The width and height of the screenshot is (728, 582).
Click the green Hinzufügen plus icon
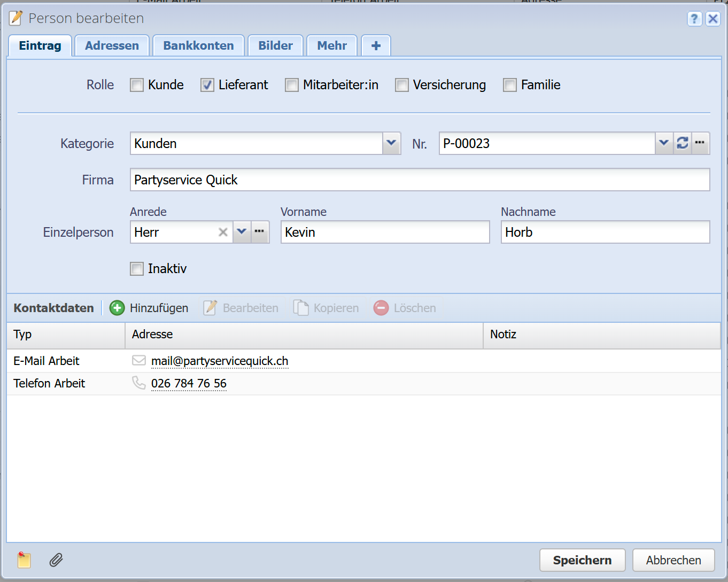(117, 308)
